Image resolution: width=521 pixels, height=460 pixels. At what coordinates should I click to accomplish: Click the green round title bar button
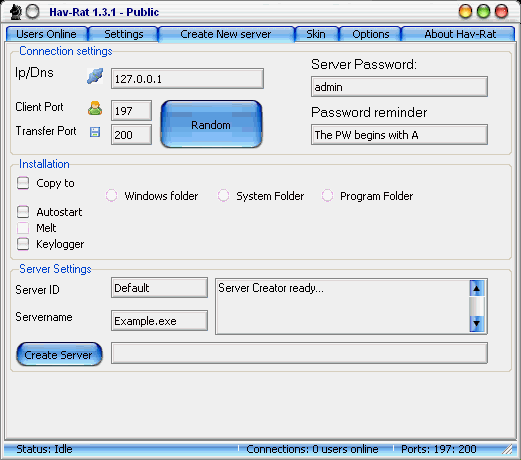(483, 12)
